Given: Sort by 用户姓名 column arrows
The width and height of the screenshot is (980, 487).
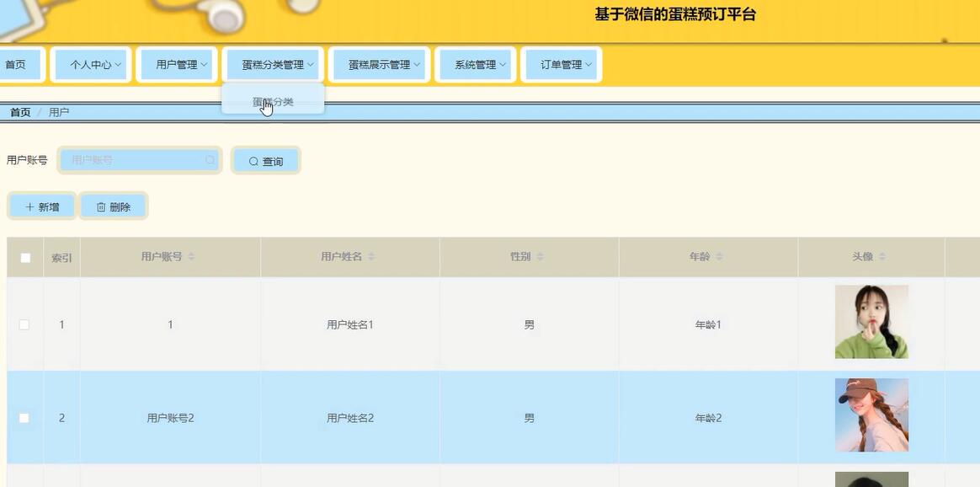Looking at the screenshot, I should pyautogui.click(x=371, y=257).
